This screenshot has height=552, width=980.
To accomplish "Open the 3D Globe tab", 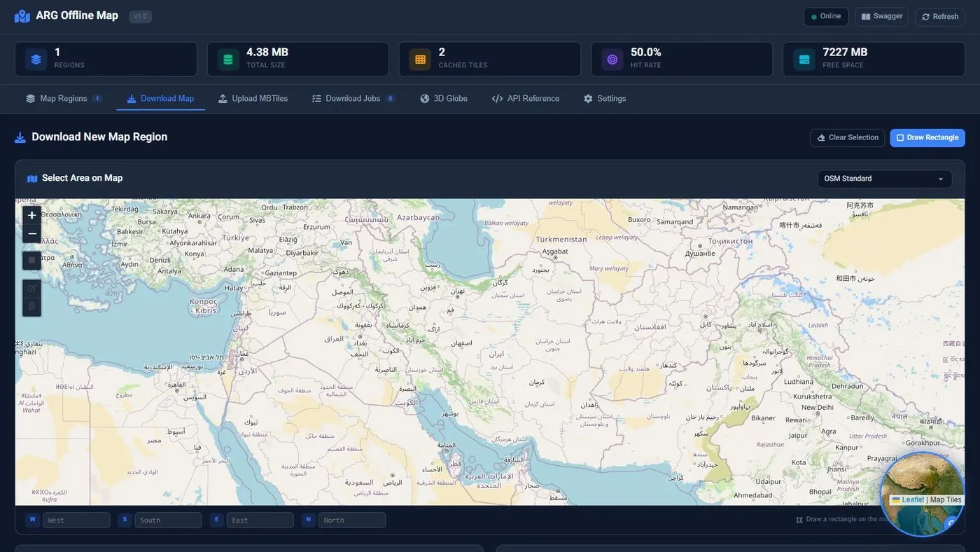I will (444, 99).
